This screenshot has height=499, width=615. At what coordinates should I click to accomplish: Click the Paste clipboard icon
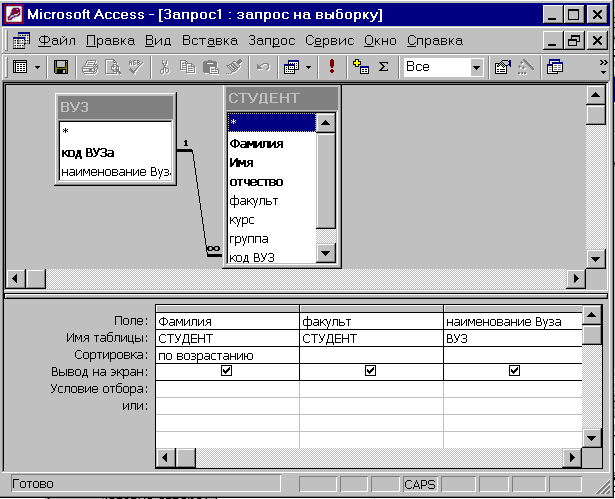(211, 67)
